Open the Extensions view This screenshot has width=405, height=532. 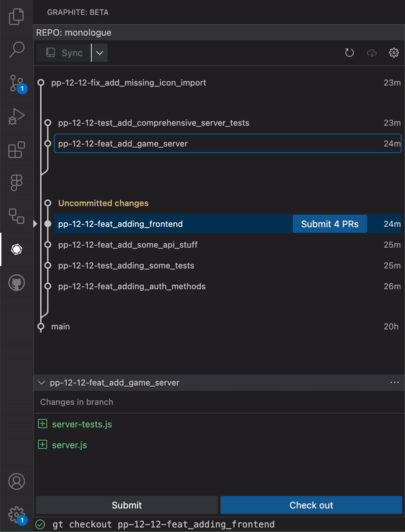[x=16, y=150]
